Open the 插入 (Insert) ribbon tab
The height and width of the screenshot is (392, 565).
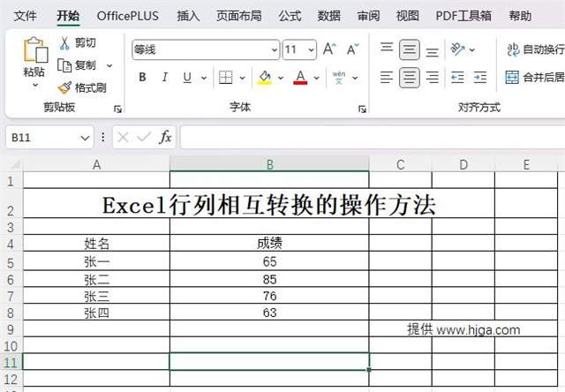(188, 16)
